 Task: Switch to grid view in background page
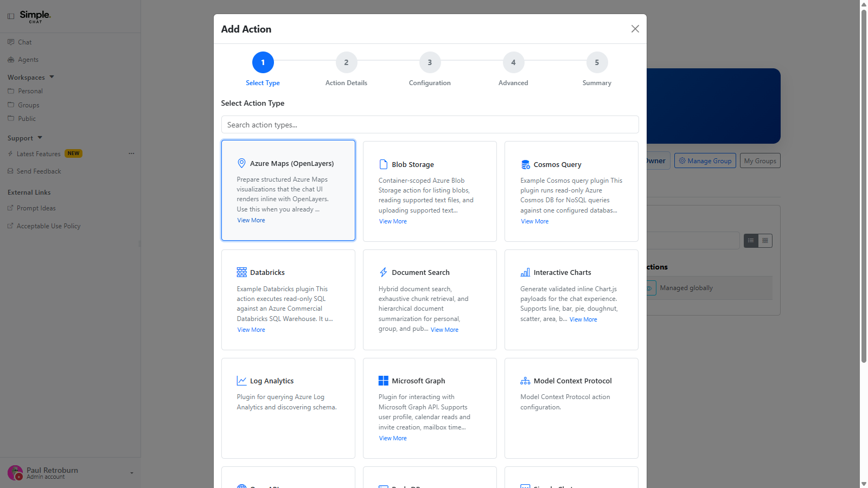[765, 240]
